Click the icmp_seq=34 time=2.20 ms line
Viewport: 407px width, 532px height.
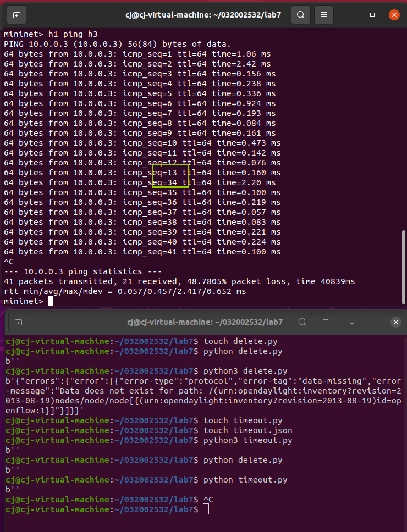pyautogui.click(x=140, y=182)
